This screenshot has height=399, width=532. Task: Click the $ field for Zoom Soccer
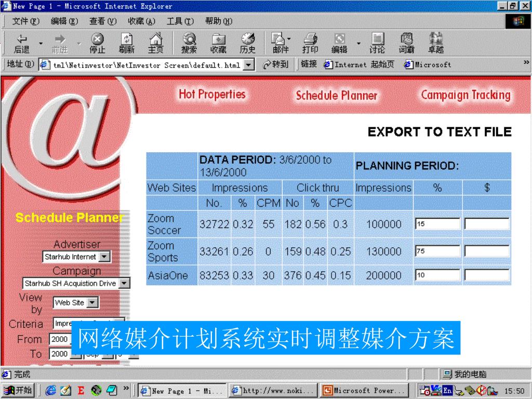tap(487, 223)
